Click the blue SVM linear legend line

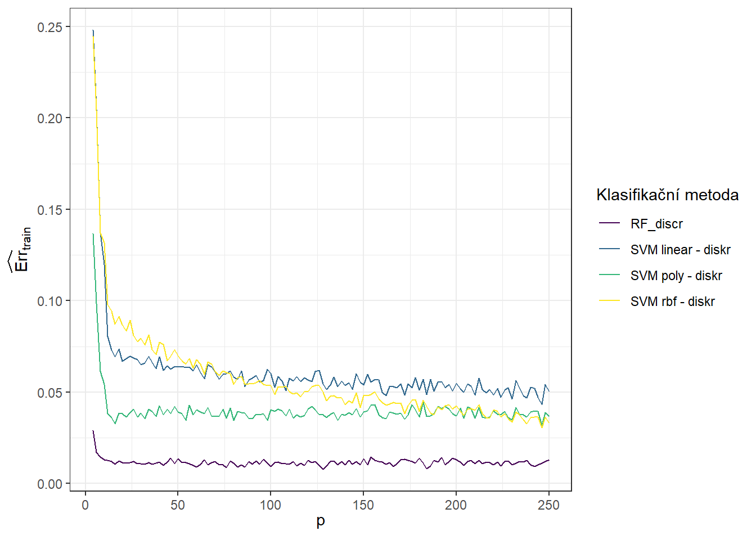click(609, 249)
